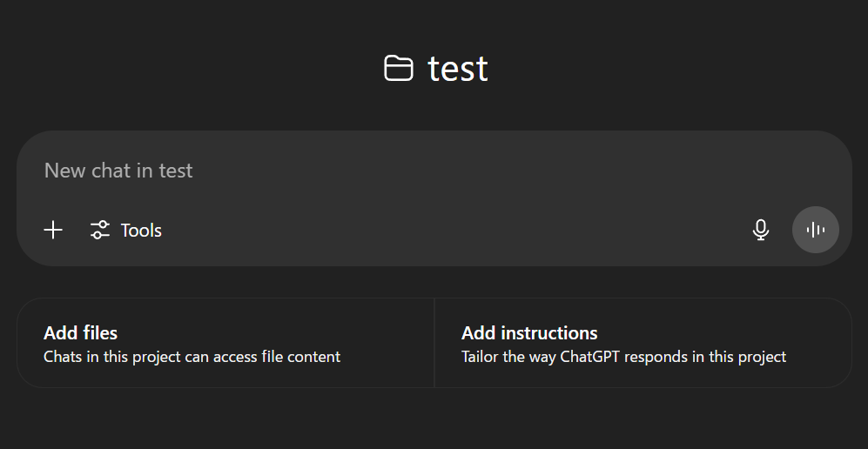Image resolution: width=868 pixels, height=449 pixels.
Task: Click Chats in this project description text
Action: point(192,358)
